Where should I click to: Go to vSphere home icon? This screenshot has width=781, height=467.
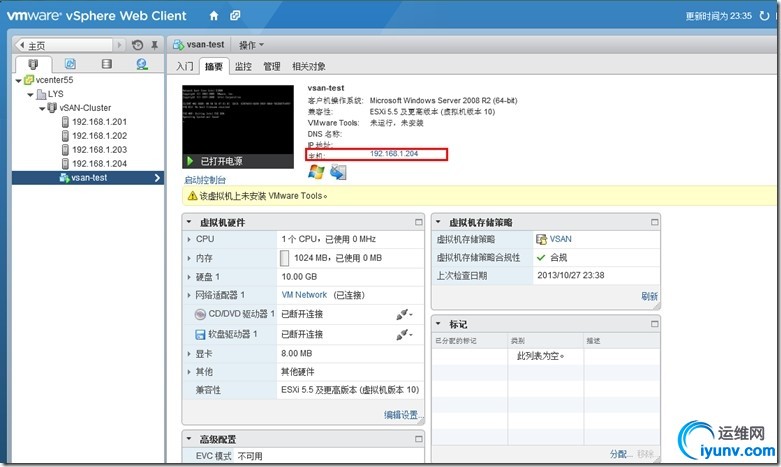[x=214, y=16]
